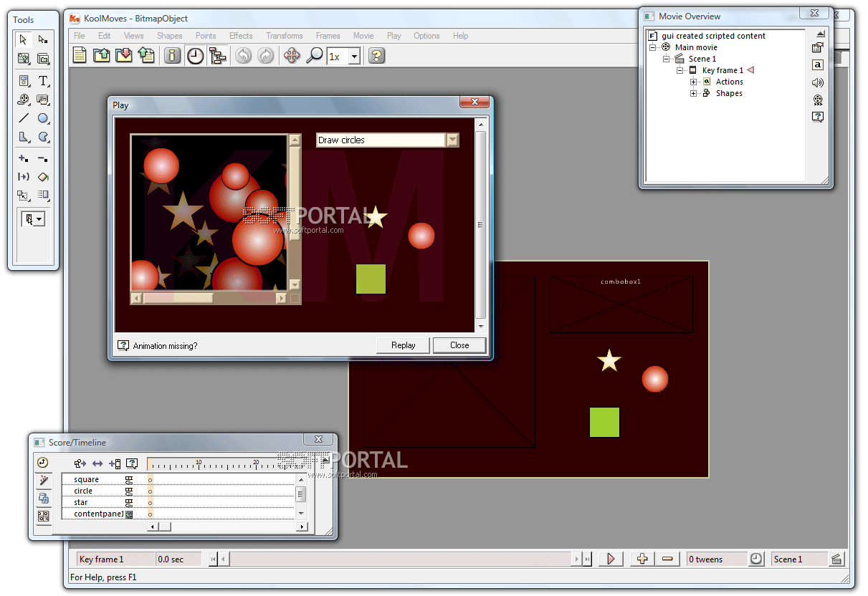Open the 1x zoom level dropdown
Viewport: 868px width, 596px height.
[354, 57]
